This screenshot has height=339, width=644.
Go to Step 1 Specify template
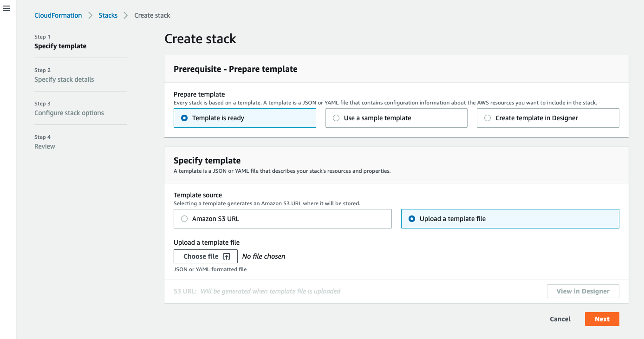[x=60, y=46]
